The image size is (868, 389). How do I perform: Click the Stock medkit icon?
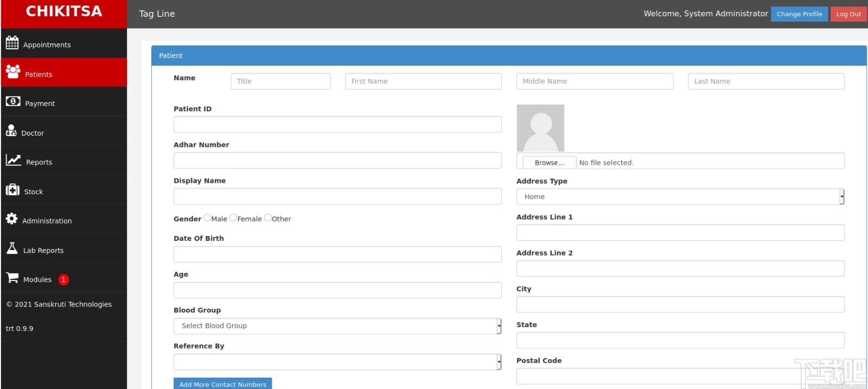12,189
